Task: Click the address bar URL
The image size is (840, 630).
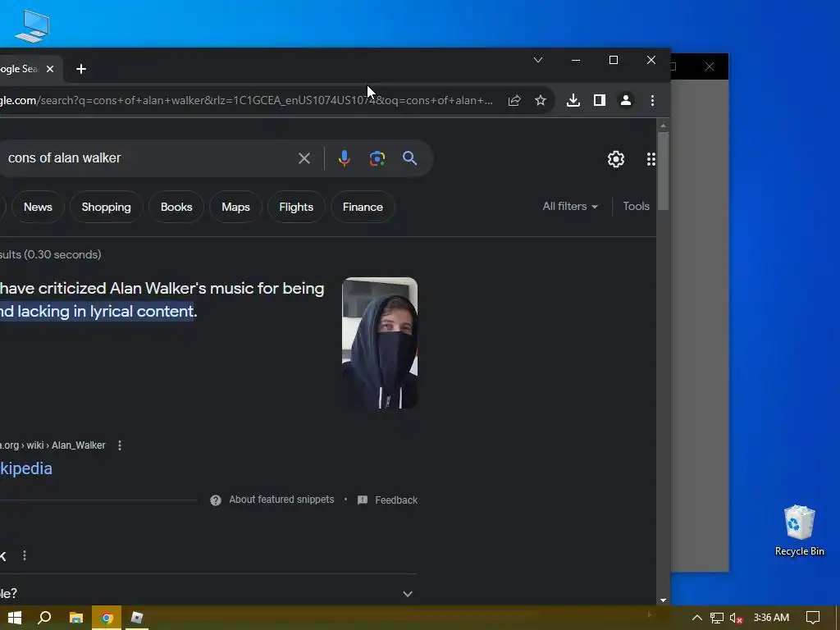Action: [246, 100]
